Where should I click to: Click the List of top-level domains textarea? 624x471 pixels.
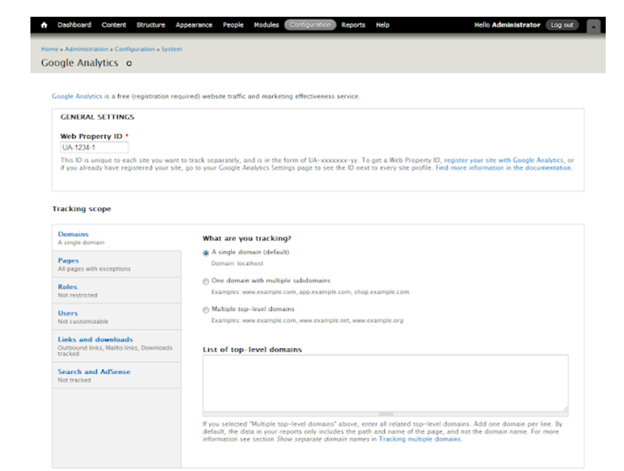pyautogui.click(x=386, y=383)
